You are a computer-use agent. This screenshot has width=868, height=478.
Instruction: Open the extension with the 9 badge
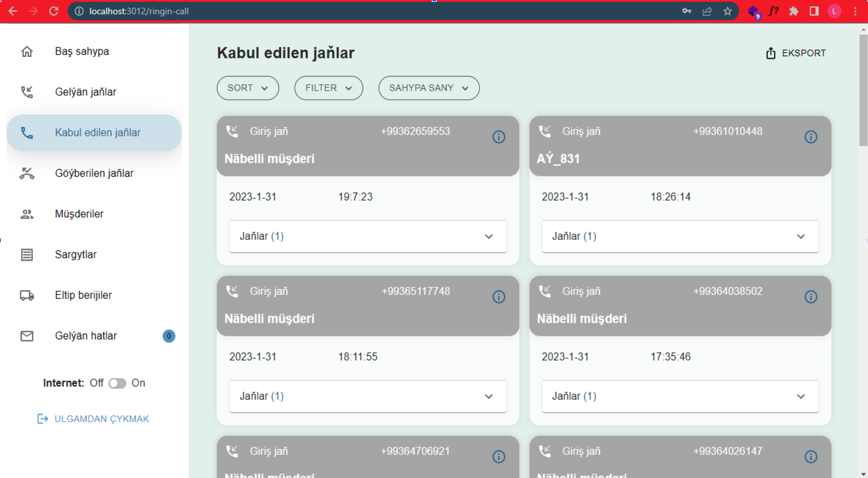754,12
